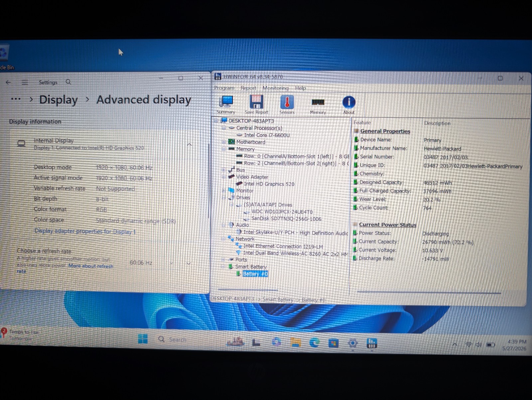The width and height of the screenshot is (532, 400).
Task: Click the Motherboard chip icon
Action: (x=232, y=142)
